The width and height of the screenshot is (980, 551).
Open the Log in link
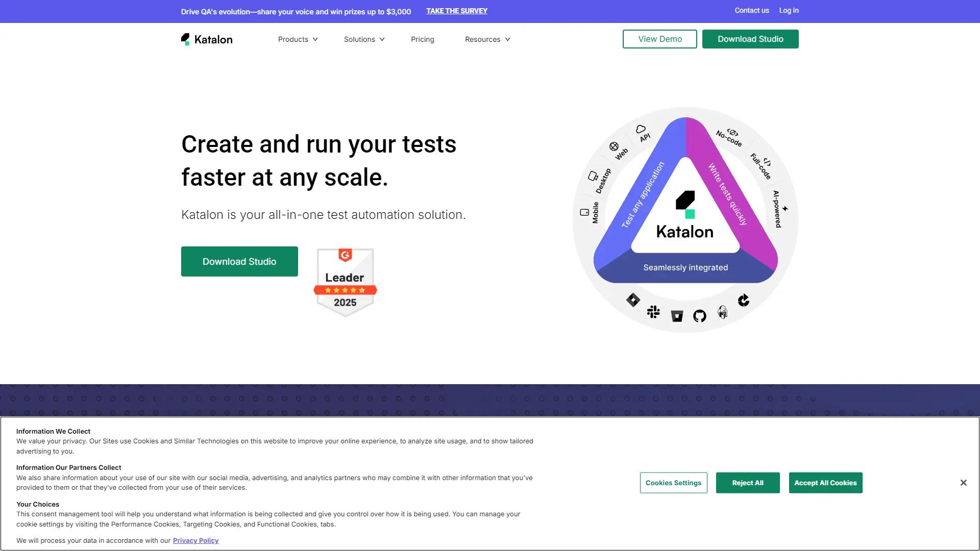click(x=789, y=11)
